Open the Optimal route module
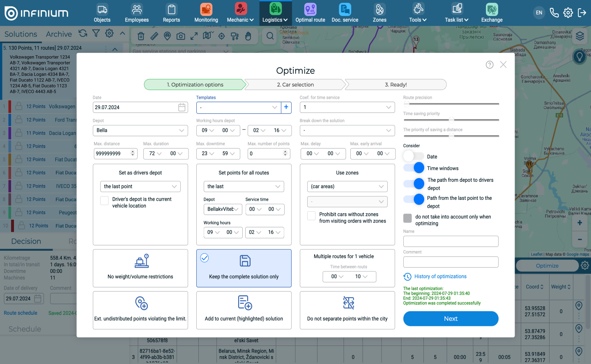The height and width of the screenshot is (364, 591). click(x=310, y=13)
